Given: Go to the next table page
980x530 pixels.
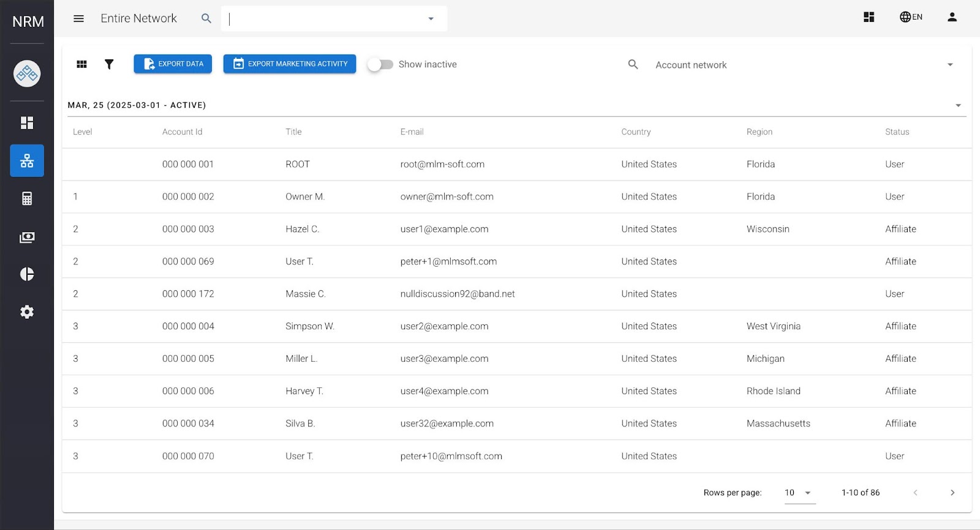Looking at the screenshot, I should click(x=952, y=493).
